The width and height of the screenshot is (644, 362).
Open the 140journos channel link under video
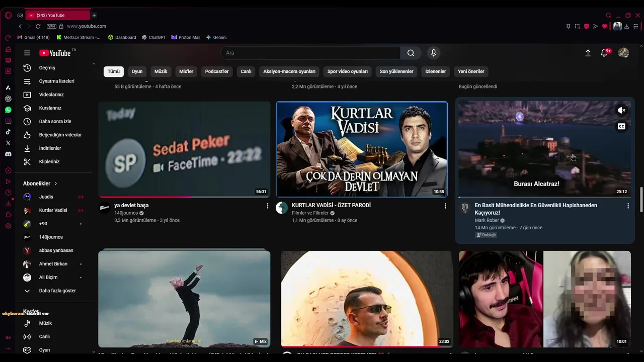(126, 213)
